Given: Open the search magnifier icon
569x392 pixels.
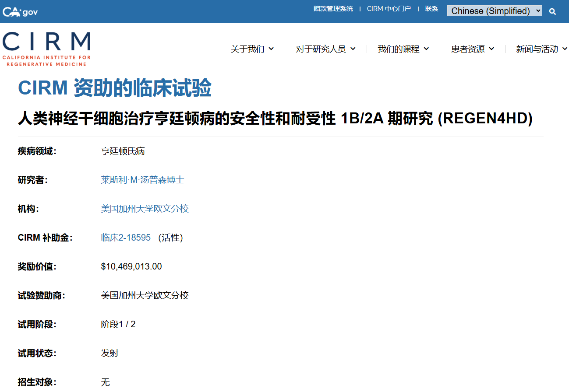Looking at the screenshot, I should [x=552, y=11].
